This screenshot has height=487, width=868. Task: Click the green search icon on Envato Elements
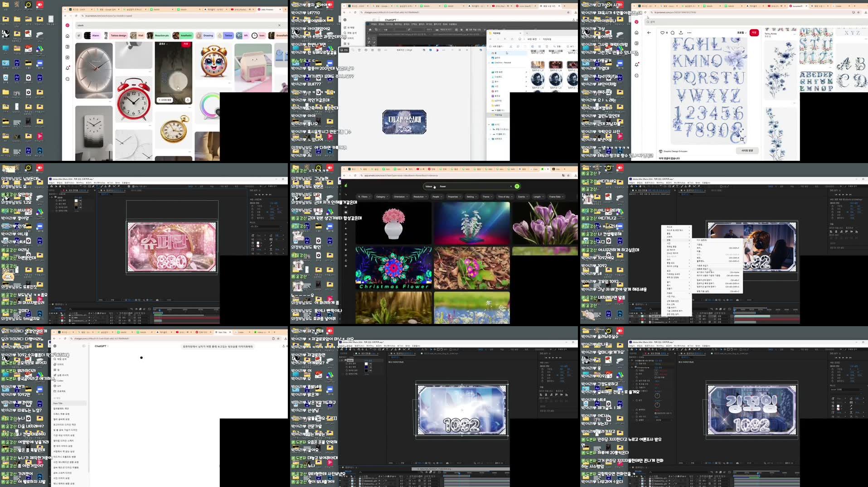516,186
